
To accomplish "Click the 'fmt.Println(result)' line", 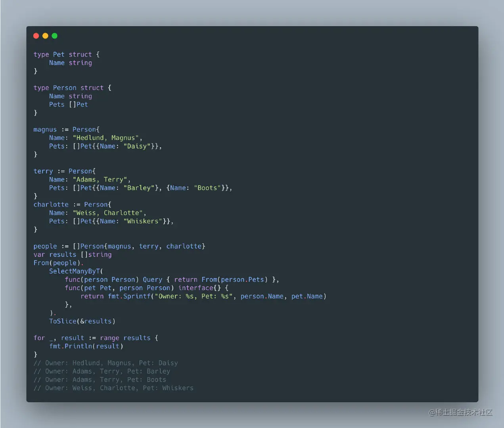I will (x=86, y=346).
